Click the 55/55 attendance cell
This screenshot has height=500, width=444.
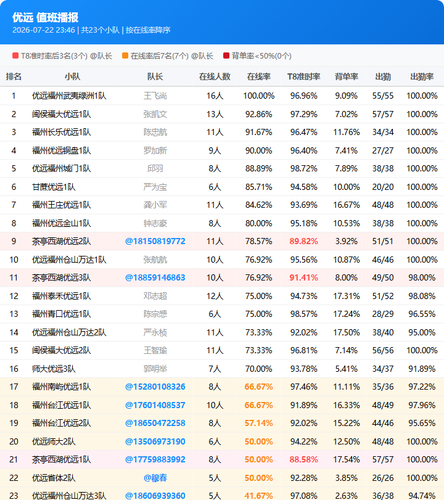tap(383, 96)
